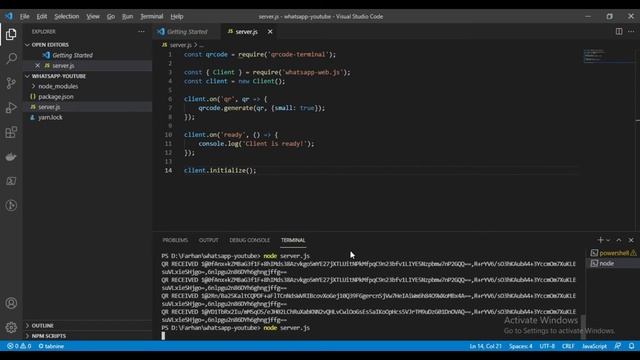This screenshot has height=360, width=640.
Task: Open the Run menu
Action: 127,16
